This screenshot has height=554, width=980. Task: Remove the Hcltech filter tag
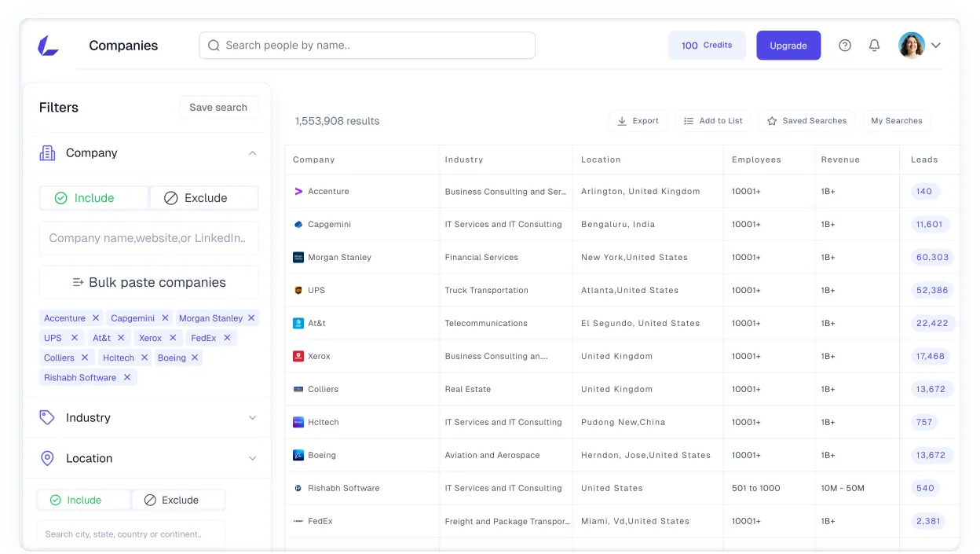tap(144, 358)
